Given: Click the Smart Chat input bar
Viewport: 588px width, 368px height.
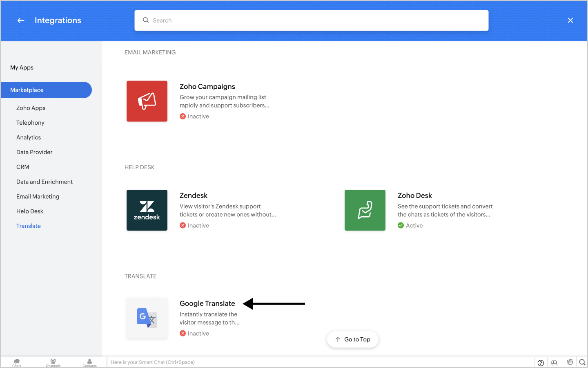Looking at the screenshot, I should point(321,362).
